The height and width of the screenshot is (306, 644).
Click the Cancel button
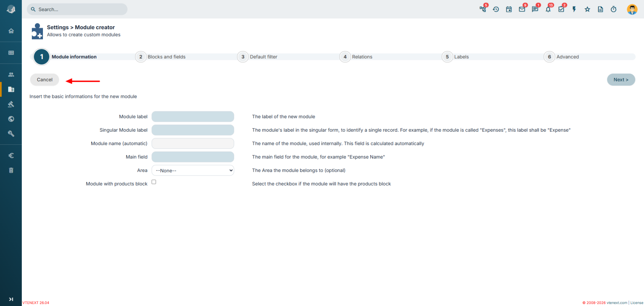(45, 80)
